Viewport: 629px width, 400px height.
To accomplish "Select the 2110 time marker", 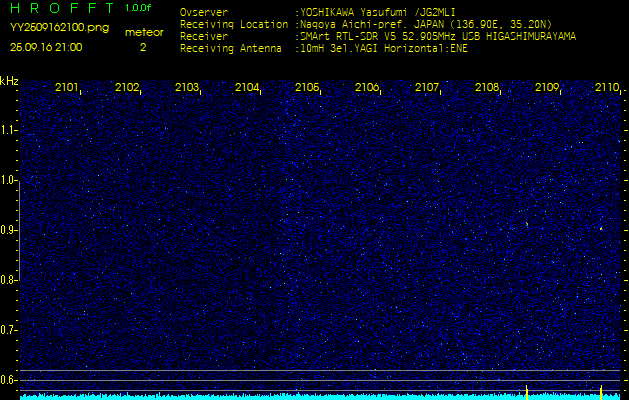I will 606,88.
